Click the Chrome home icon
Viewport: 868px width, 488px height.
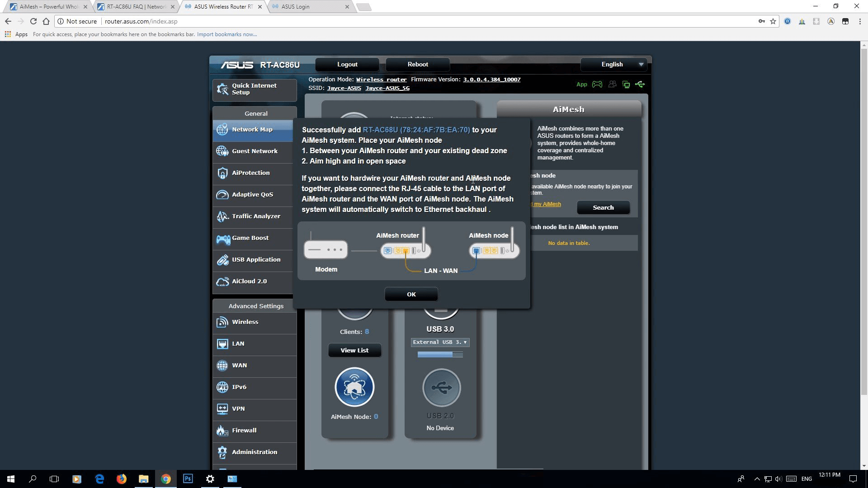tap(46, 21)
